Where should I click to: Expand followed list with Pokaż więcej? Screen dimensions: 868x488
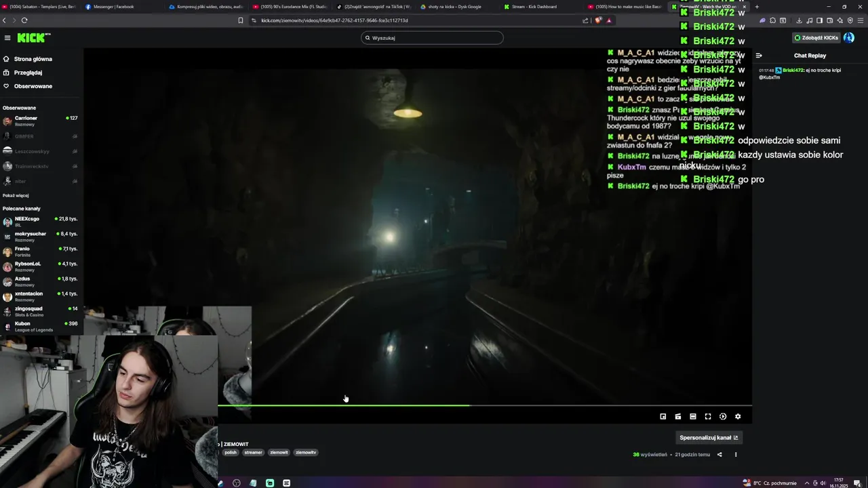click(x=16, y=195)
